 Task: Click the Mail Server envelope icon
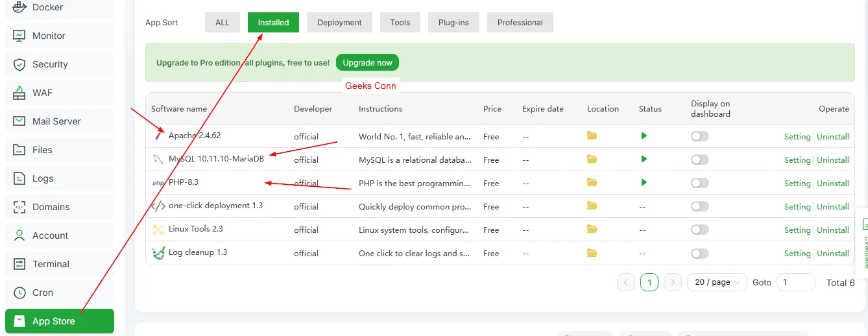(x=19, y=121)
